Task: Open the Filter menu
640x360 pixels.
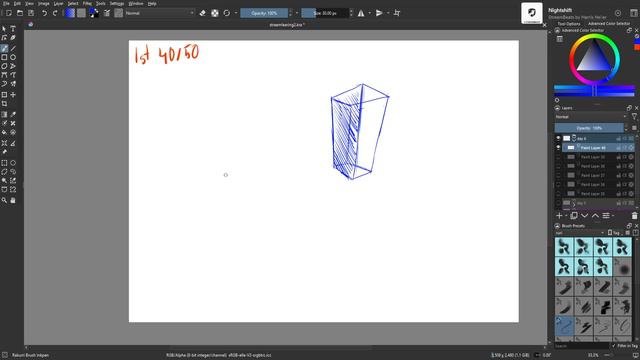Action: pos(87,3)
